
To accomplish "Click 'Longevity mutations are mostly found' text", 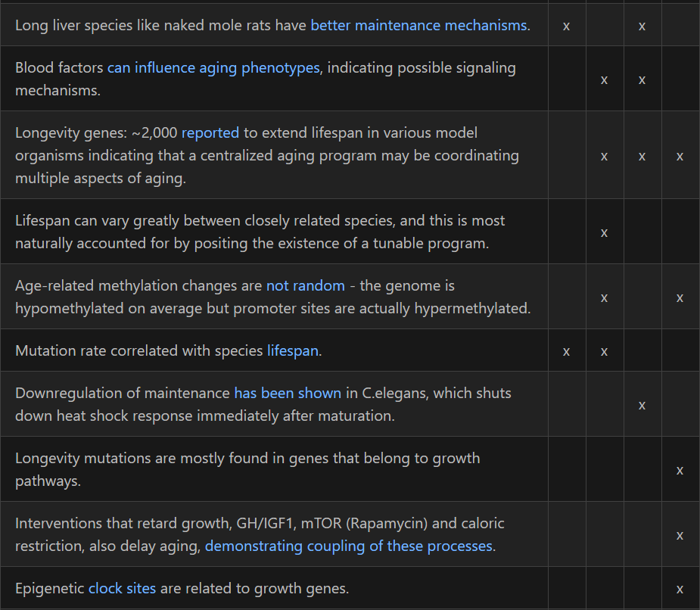I will (x=142, y=458).
